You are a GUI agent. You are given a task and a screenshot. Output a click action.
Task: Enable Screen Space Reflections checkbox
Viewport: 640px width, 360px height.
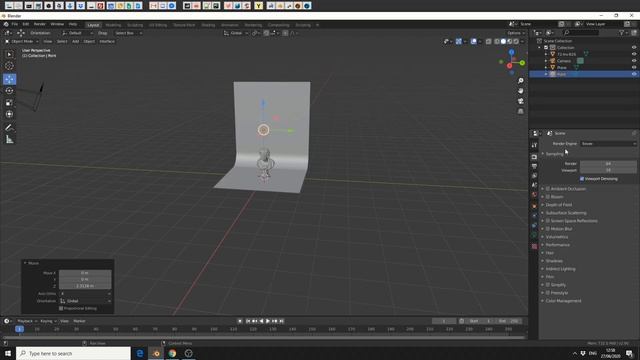coord(548,221)
